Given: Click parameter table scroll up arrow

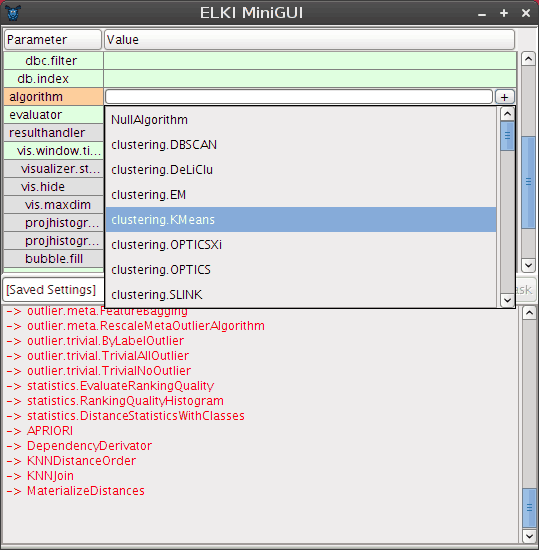Looking at the screenshot, I should click(x=528, y=59).
